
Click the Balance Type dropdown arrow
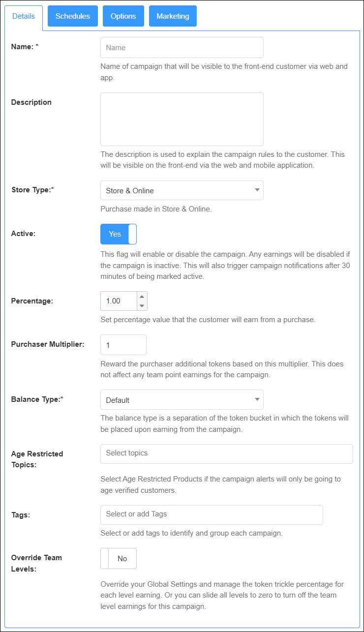coord(257,400)
